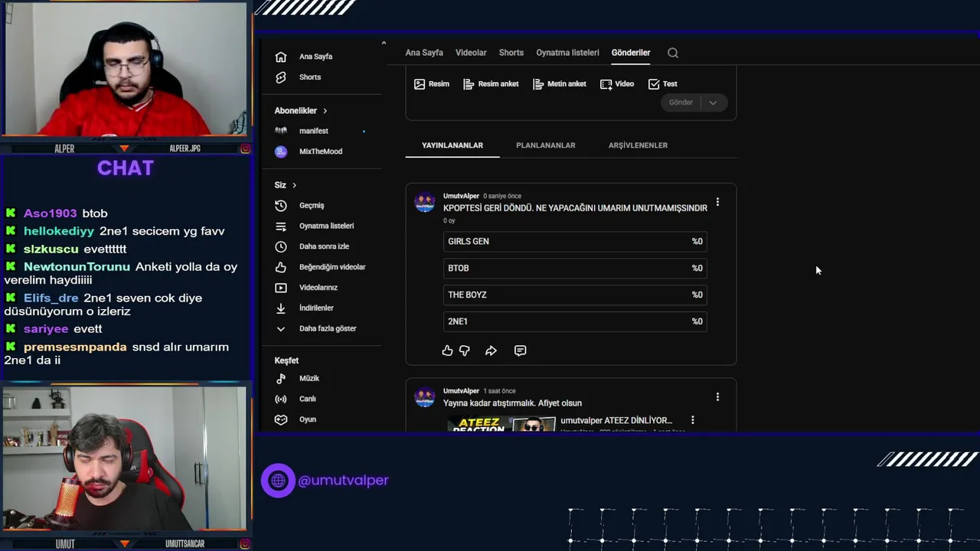The height and width of the screenshot is (551, 980).
Task: Click the globe icon beside @umutvalper
Action: [x=278, y=481]
